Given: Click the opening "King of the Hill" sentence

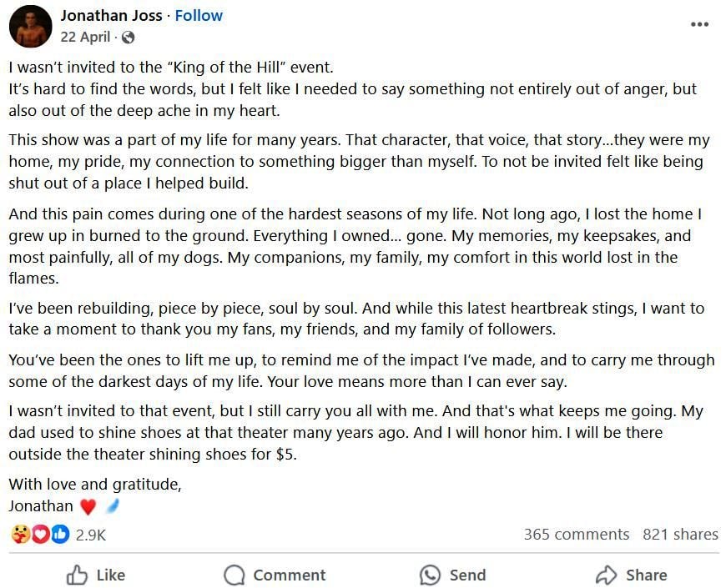Looking at the screenshot, I should [x=171, y=67].
